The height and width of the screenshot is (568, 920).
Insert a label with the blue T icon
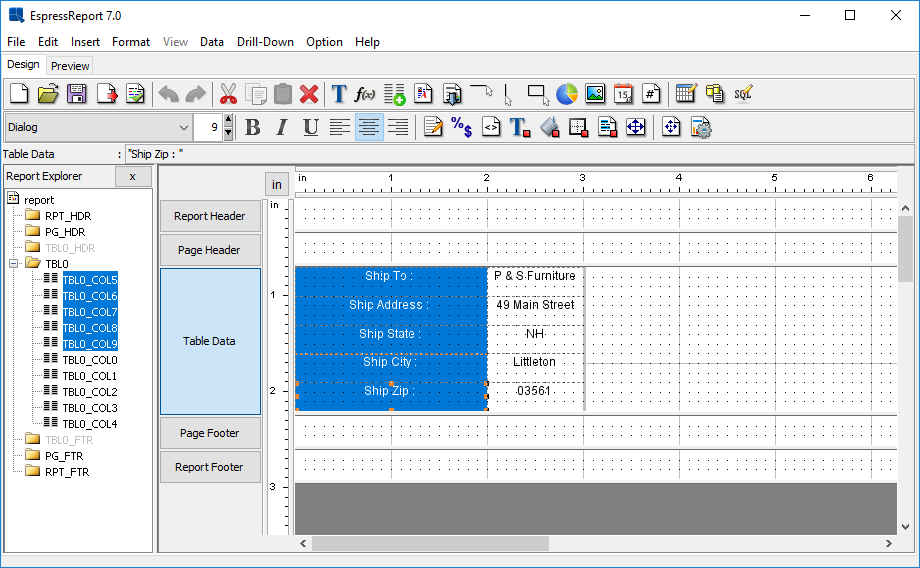point(339,94)
